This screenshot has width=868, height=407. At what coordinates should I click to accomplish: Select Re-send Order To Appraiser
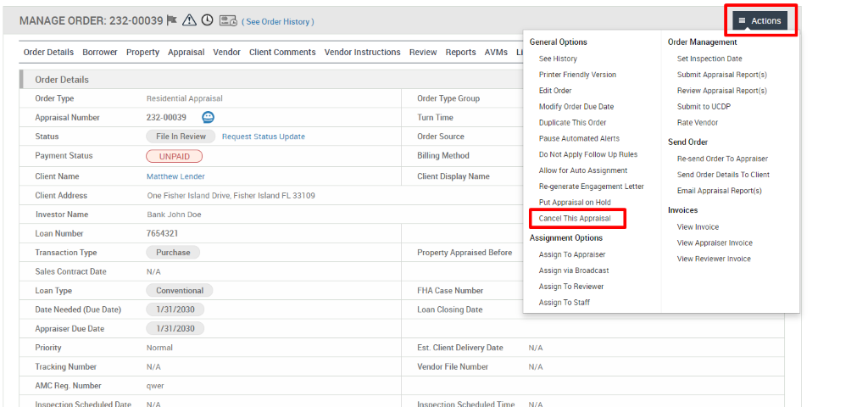[x=722, y=159]
